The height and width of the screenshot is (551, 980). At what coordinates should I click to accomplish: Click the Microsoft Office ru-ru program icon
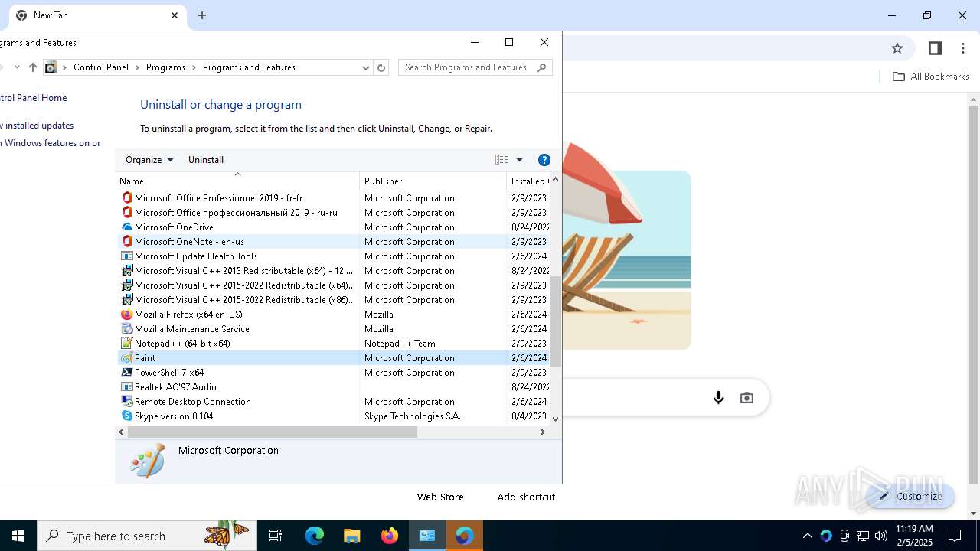pyautogui.click(x=127, y=212)
